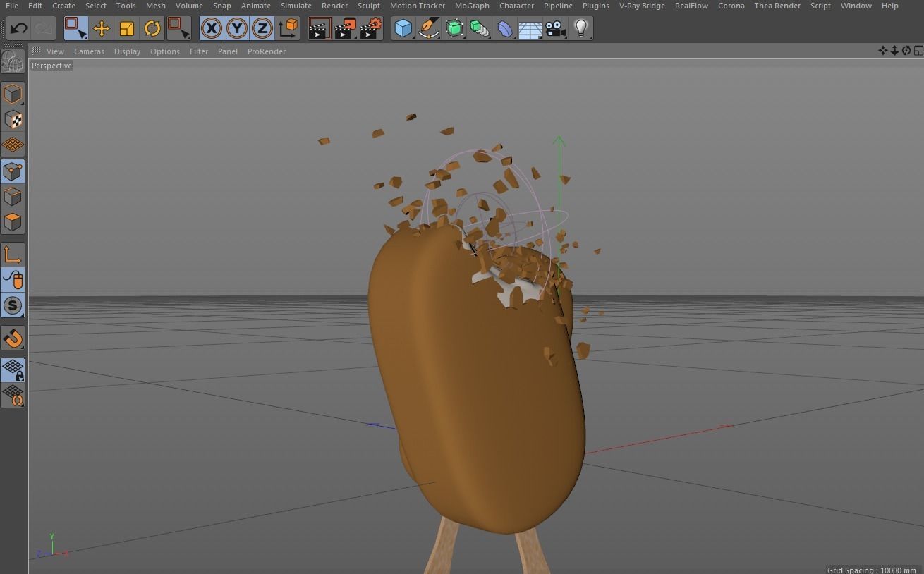Expand the viewport Display menu
The width and height of the screenshot is (924, 574).
point(127,51)
